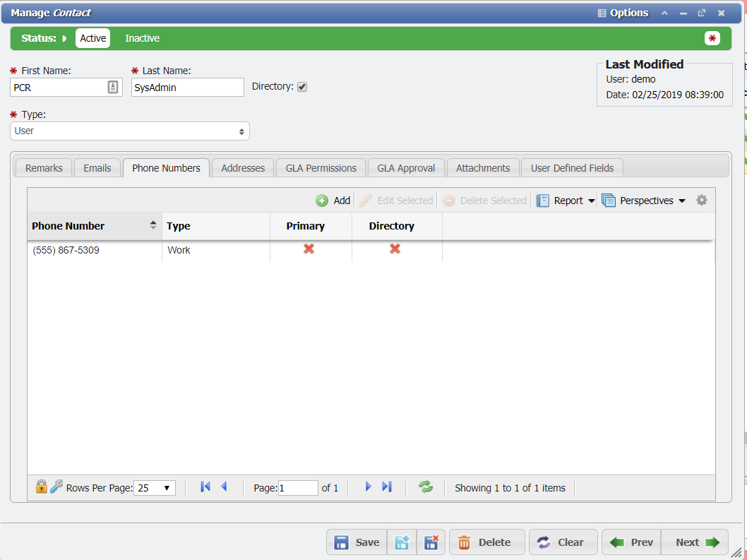Open the Type dropdown
This screenshot has height=560, width=747.
coord(130,131)
